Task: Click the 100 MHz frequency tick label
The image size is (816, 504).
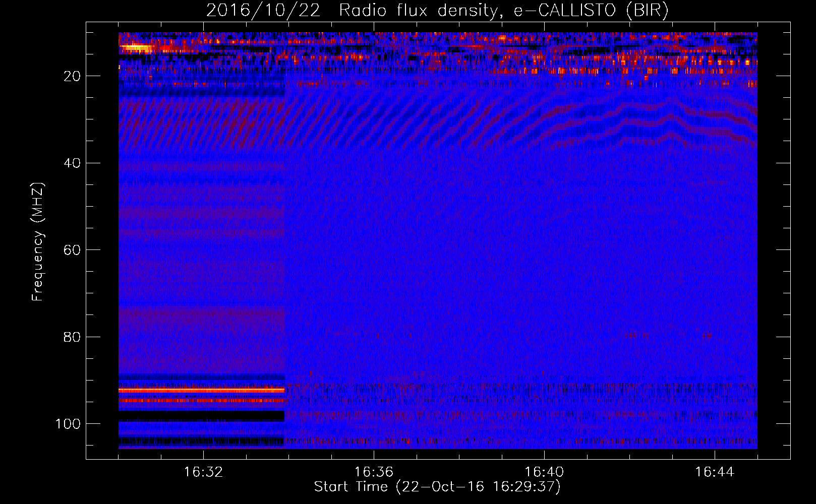Action: click(68, 424)
